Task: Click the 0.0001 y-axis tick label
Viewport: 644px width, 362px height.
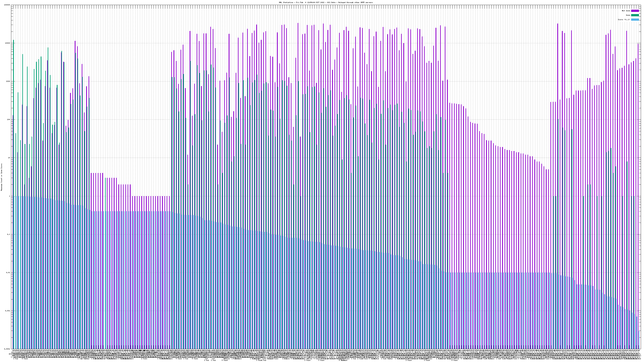Action: [x=7, y=349]
